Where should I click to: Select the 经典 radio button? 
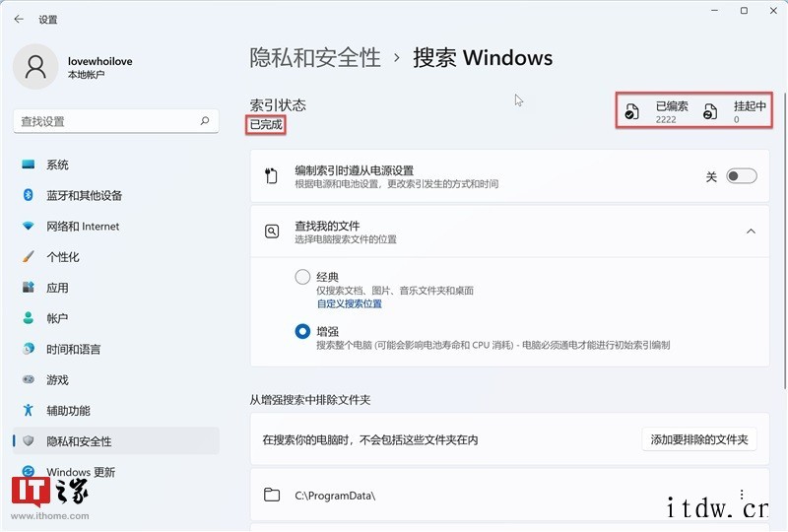point(302,277)
